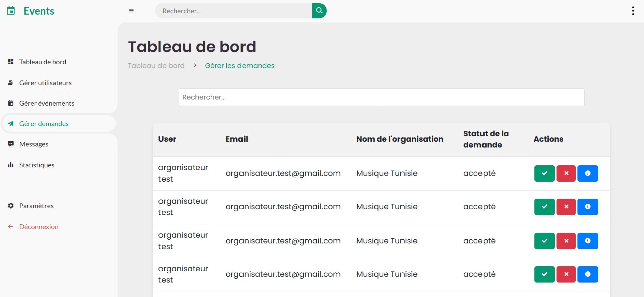Click the accepté status in first row
Viewport: 644px width, 297px height.
479,173
